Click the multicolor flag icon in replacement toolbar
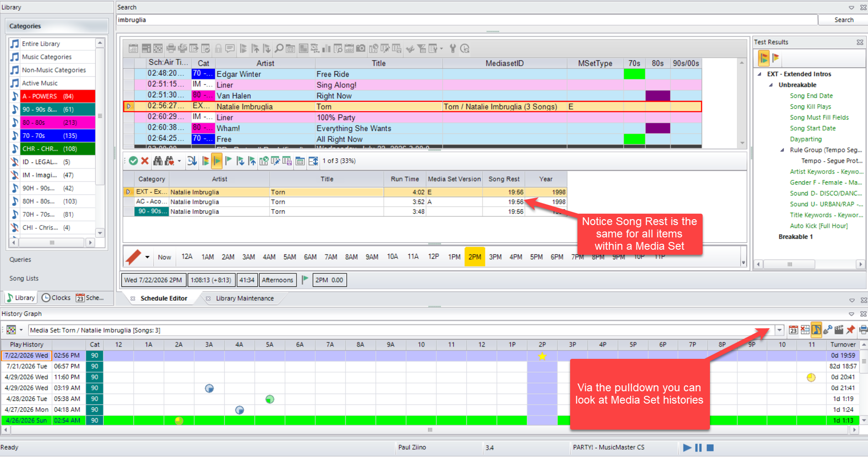Viewport: 868px width, 457px height. tap(206, 161)
